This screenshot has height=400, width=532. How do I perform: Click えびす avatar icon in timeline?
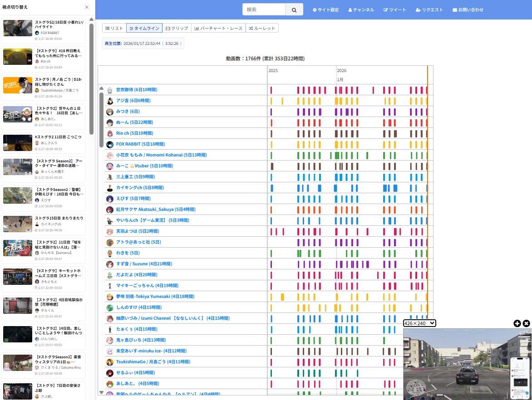click(x=109, y=199)
